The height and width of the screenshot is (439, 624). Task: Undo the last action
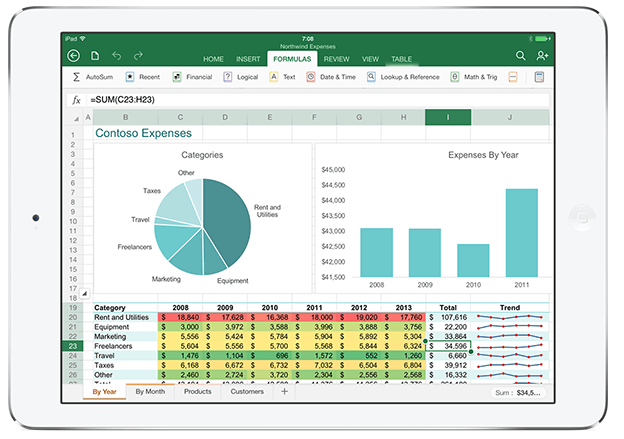coord(117,56)
